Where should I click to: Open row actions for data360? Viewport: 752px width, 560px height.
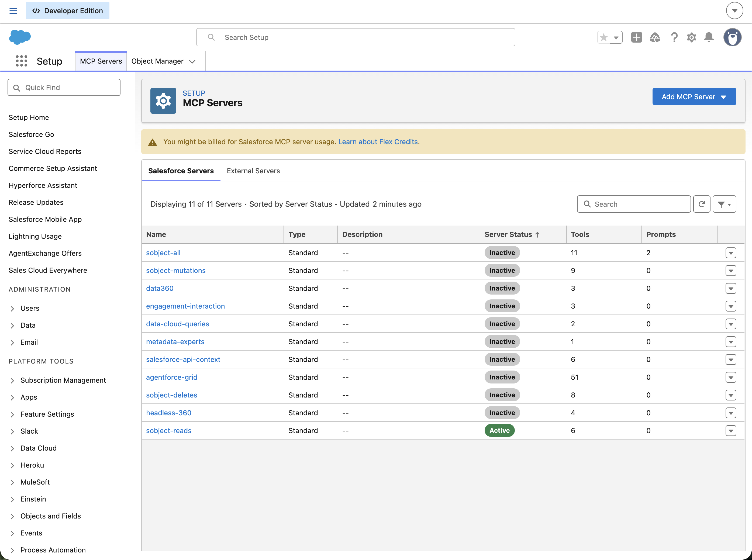click(731, 288)
